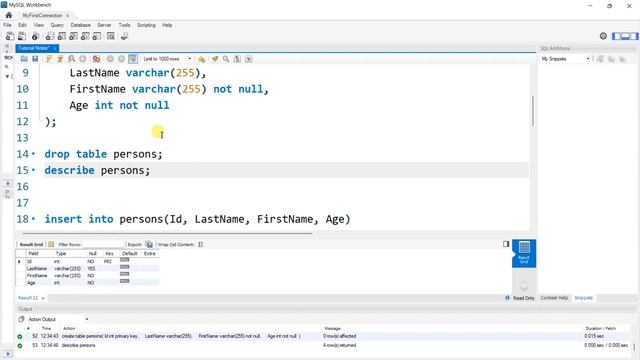Screen dimensions: 640x360
Task: Click the Result Grid button
Action: tap(31, 244)
